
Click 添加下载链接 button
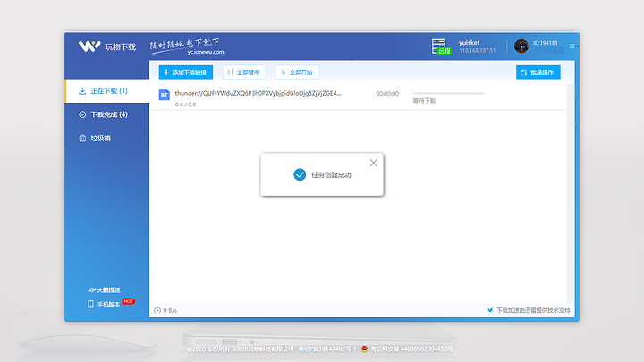click(x=186, y=72)
